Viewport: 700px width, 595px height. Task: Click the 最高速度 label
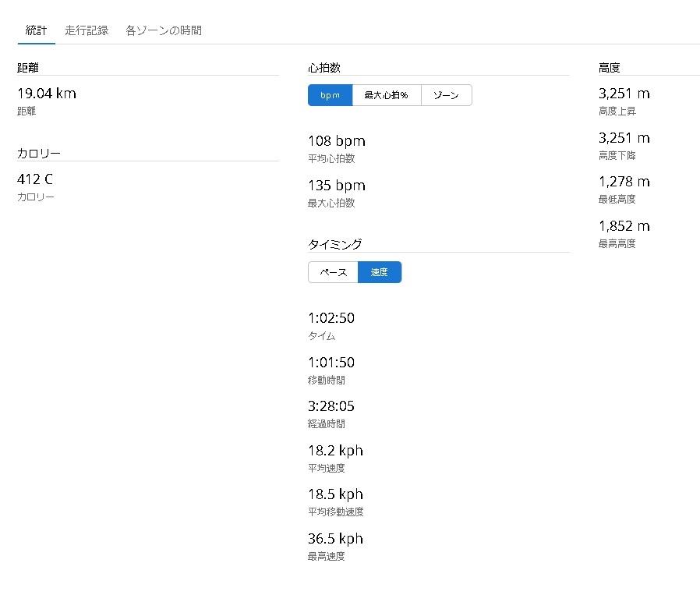(327, 556)
